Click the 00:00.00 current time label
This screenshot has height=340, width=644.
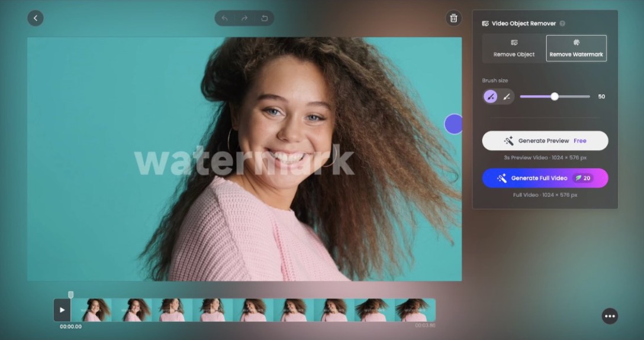point(70,326)
